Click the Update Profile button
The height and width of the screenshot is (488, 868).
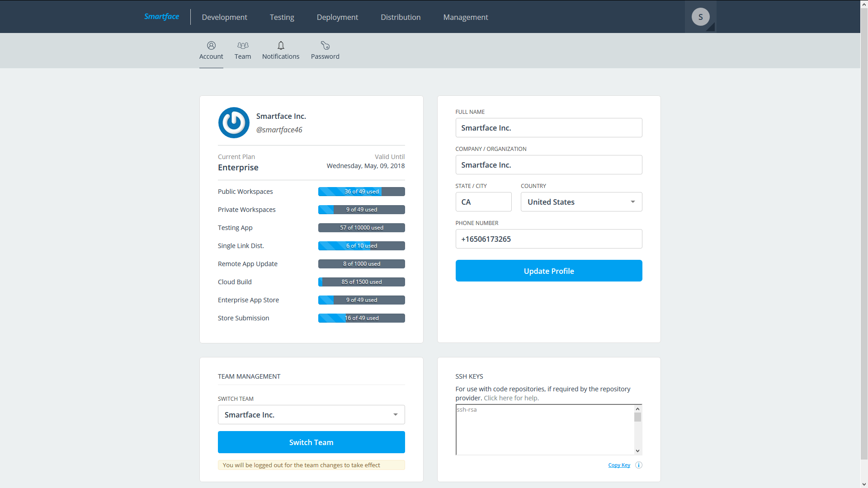549,271
